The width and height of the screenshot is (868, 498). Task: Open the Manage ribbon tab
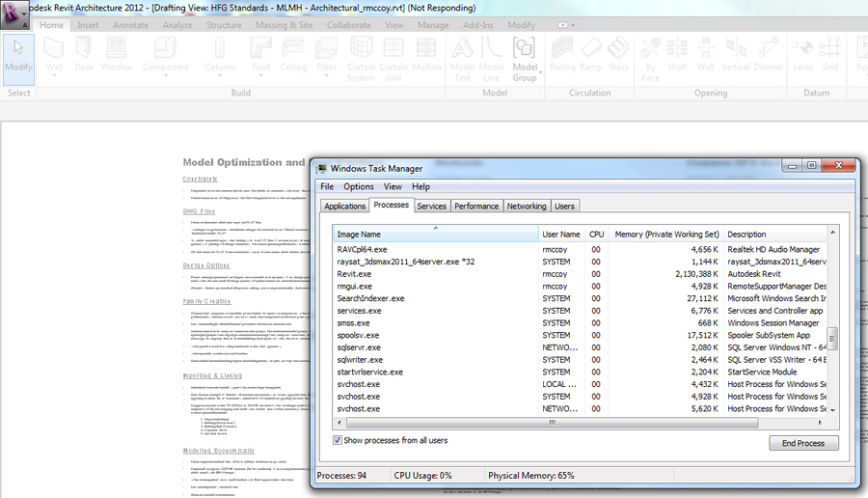pos(433,25)
